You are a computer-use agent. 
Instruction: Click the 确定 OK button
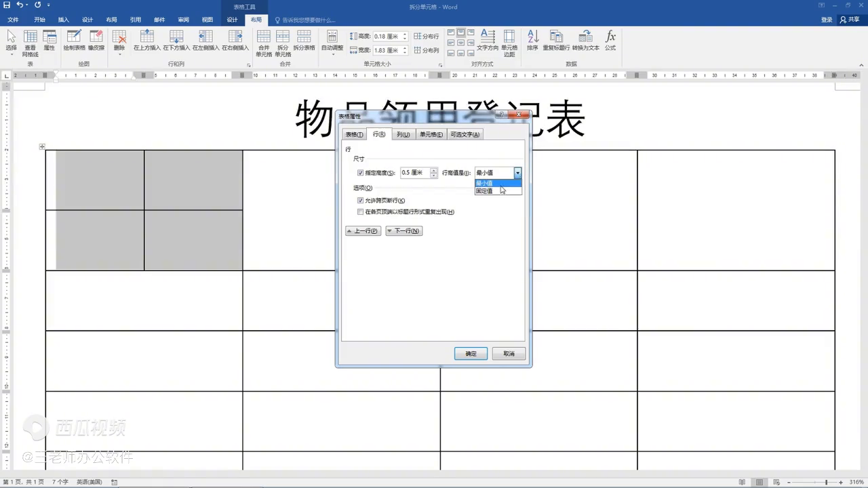pos(471,353)
